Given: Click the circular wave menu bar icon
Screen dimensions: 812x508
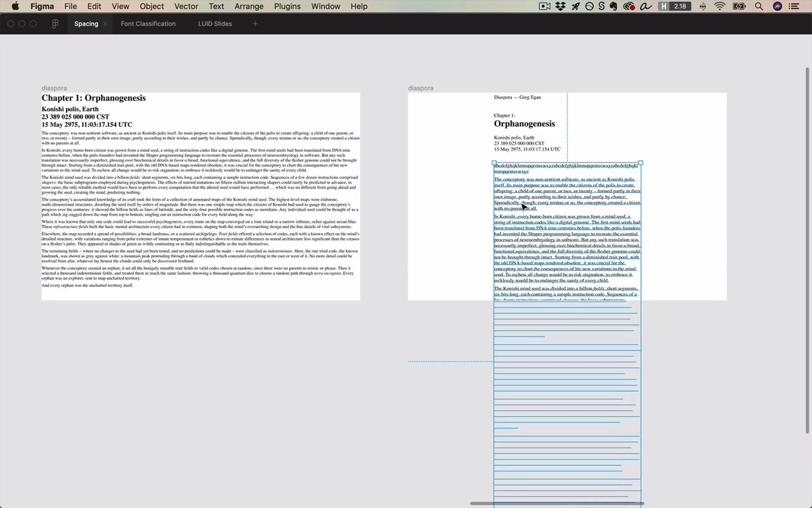Looking at the screenshot, I should [589, 6].
